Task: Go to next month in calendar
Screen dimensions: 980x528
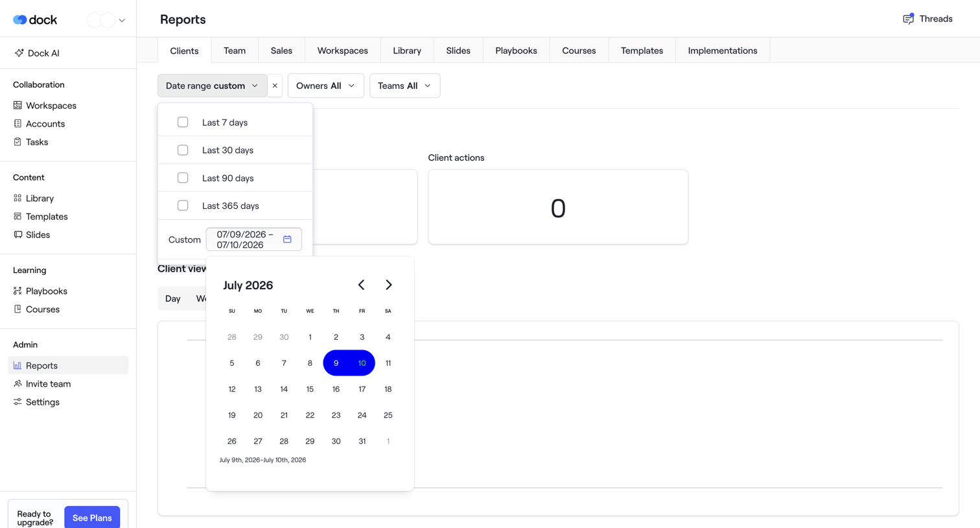Action: tap(389, 285)
